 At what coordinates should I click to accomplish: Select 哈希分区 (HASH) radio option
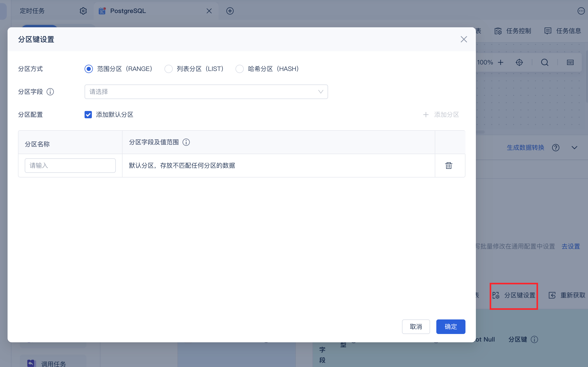(x=240, y=69)
